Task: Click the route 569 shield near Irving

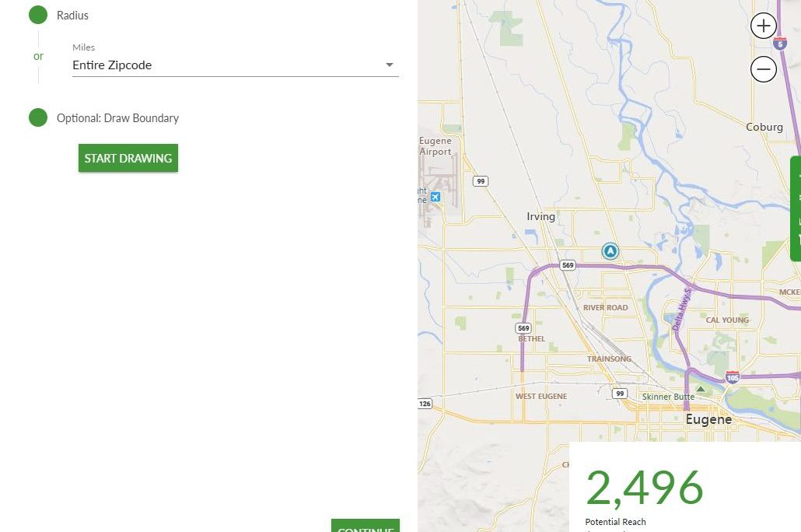Action: click(568, 265)
